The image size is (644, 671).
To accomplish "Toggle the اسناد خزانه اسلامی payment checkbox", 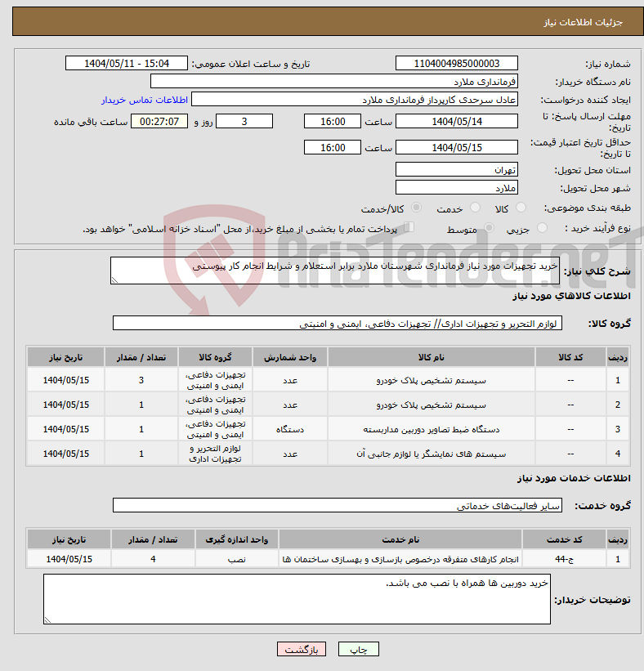I will (409, 227).
